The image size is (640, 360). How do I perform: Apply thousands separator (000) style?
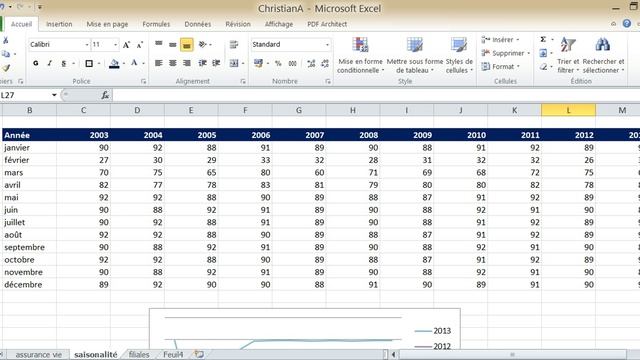pyautogui.click(x=292, y=63)
